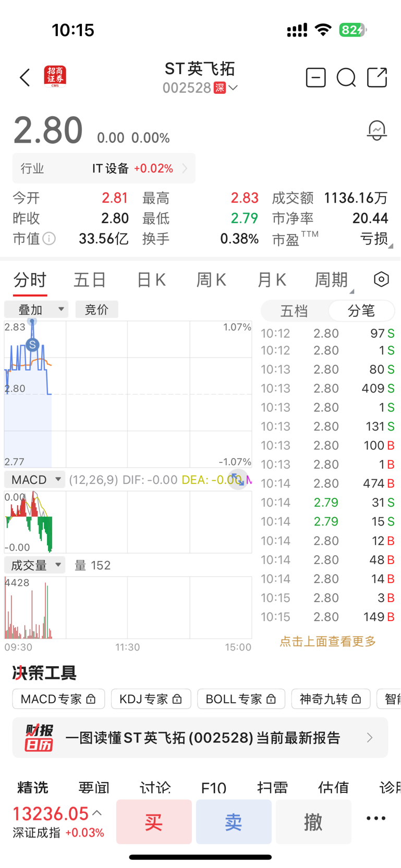Expand index switcher caret beside 13236.05
The height and width of the screenshot is (868, 401).
click(97, 813)
